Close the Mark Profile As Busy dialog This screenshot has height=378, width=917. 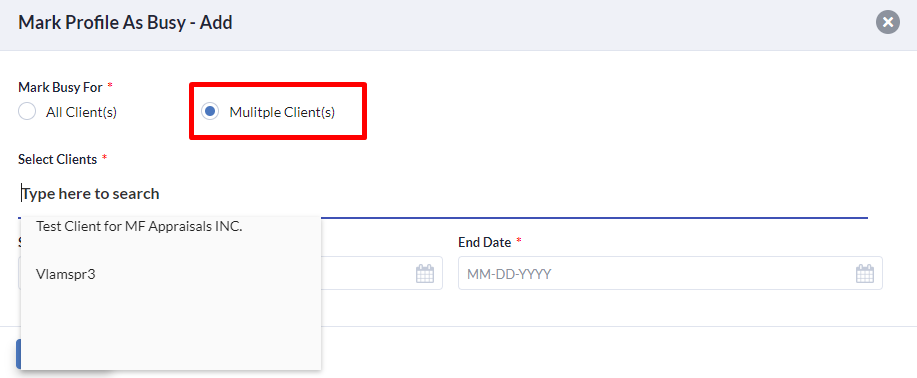click(x=887, y=23)
